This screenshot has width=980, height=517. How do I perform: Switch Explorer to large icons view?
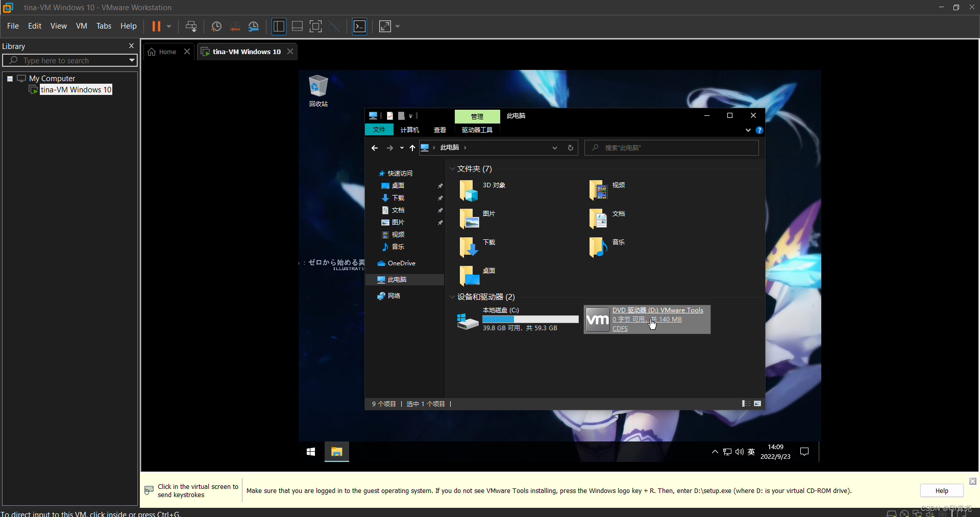(x=757, y=404)
